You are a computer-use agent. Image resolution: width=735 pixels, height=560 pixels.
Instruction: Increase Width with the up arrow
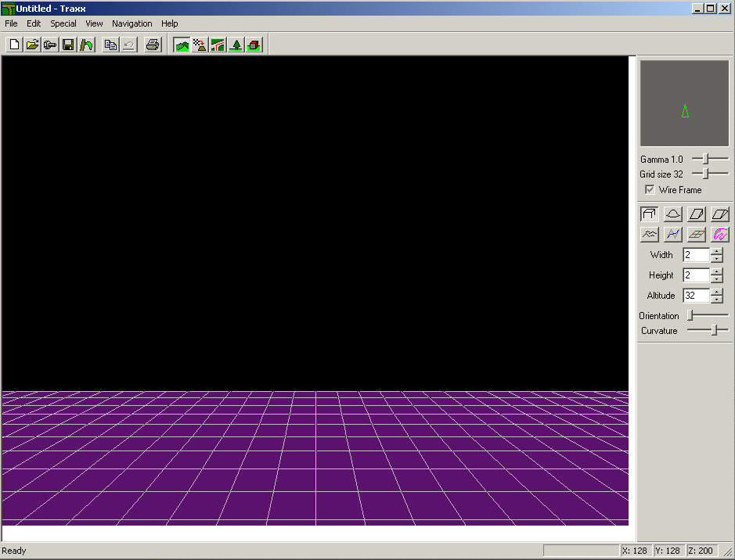717,251
